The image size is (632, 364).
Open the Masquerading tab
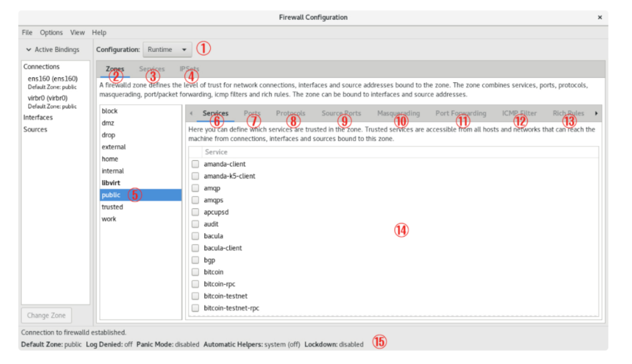pyautogui.click(x=399, y=113)
